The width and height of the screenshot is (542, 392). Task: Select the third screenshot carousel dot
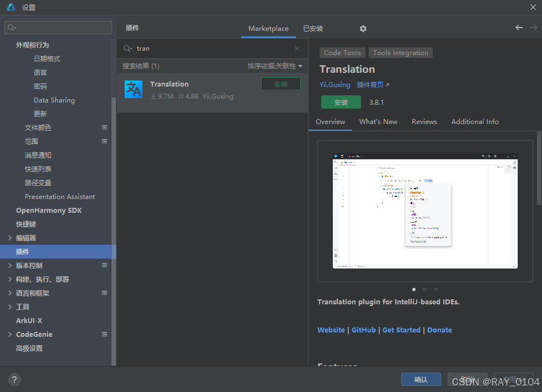point(436,289)
